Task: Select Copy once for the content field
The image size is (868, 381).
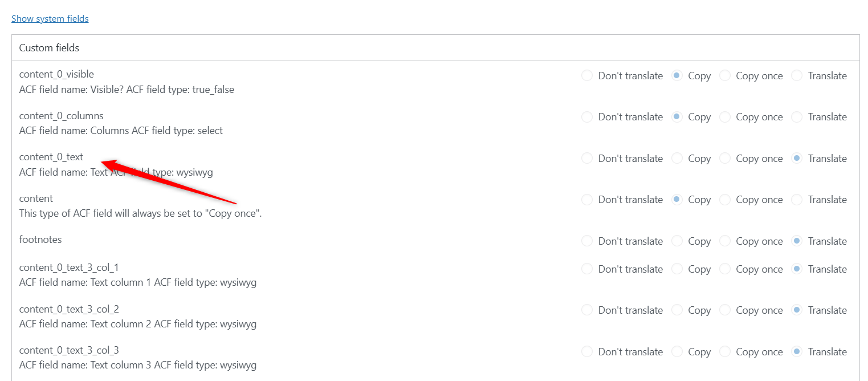Action: coord(725,200)
